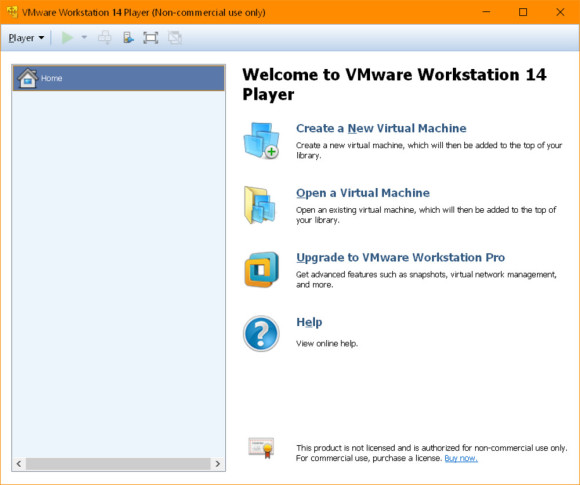Click the license certificate icon

pos(261,448)
